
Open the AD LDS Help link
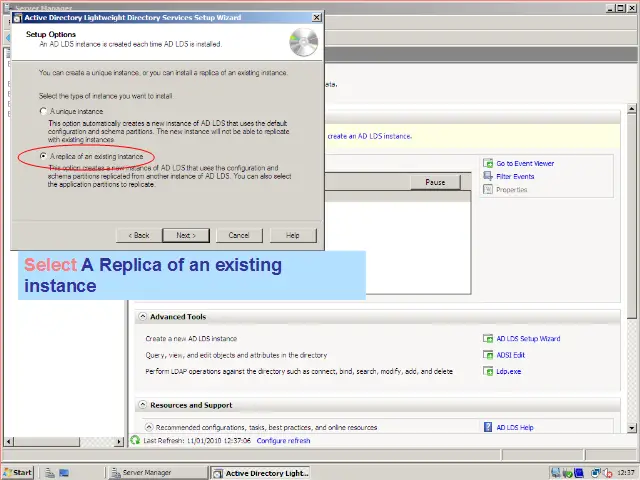515,427
